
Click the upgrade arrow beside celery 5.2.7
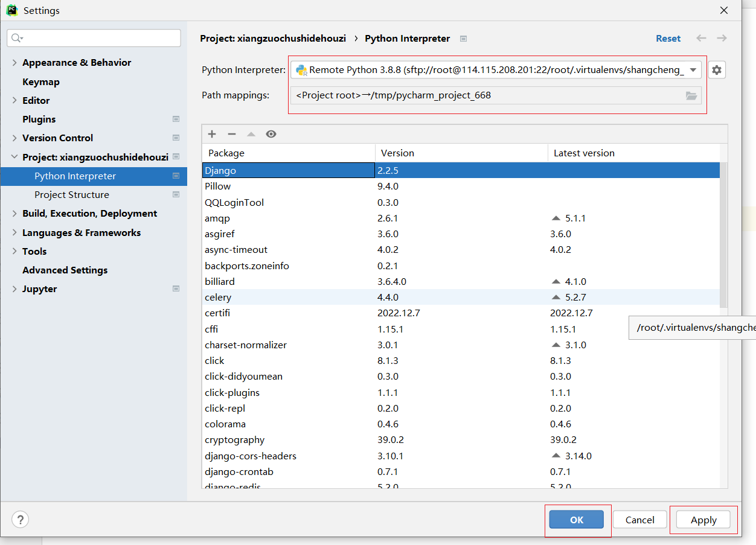[556, 298]
